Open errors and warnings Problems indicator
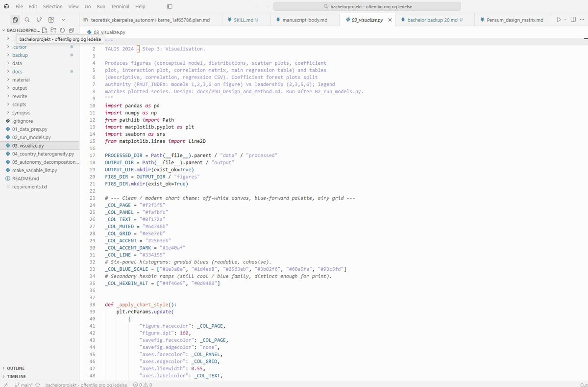 (x=142, y=385)
